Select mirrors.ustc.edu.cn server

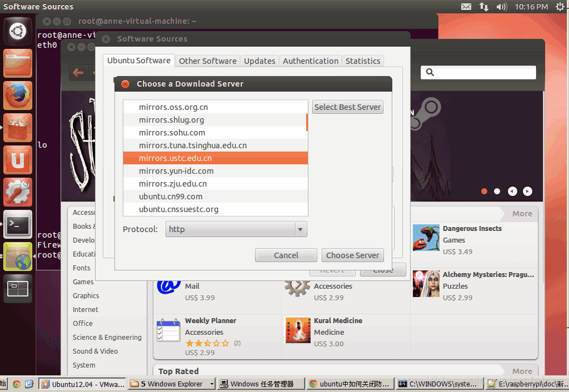[x=216, y=158]
